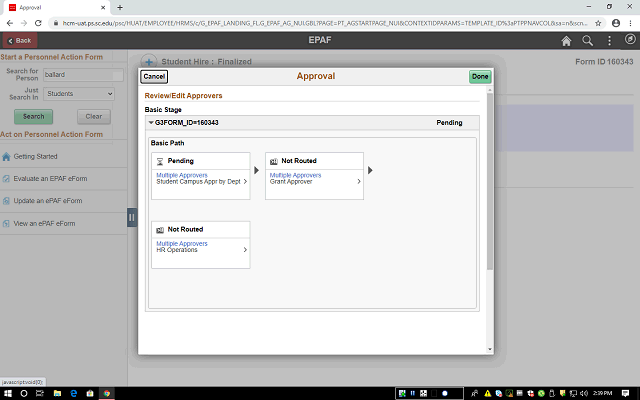Screen dimensions: 640x400
Task: Click the plus icon beside Student Hire
Action: pos(149,62)
